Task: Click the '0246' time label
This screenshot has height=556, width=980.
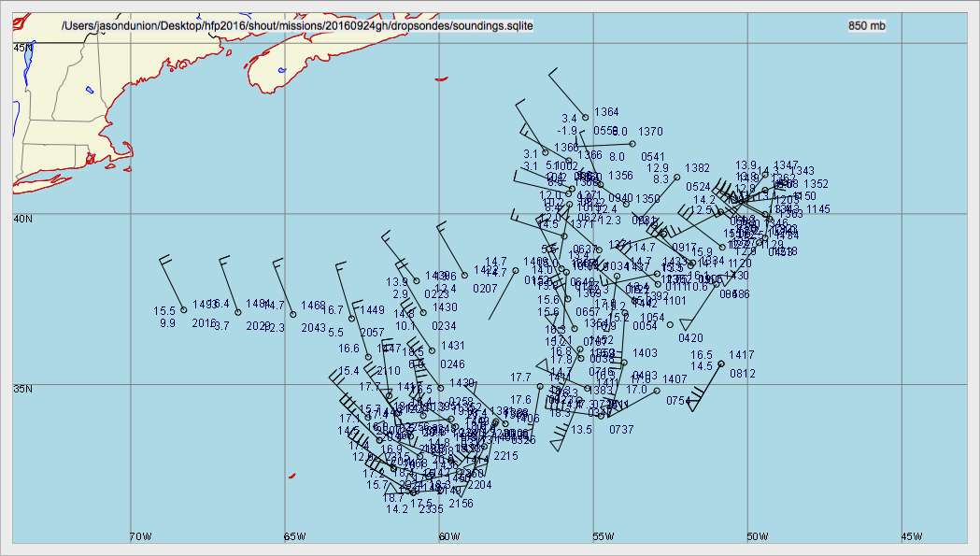Action: pyautogui.click(x=452, y=364)
